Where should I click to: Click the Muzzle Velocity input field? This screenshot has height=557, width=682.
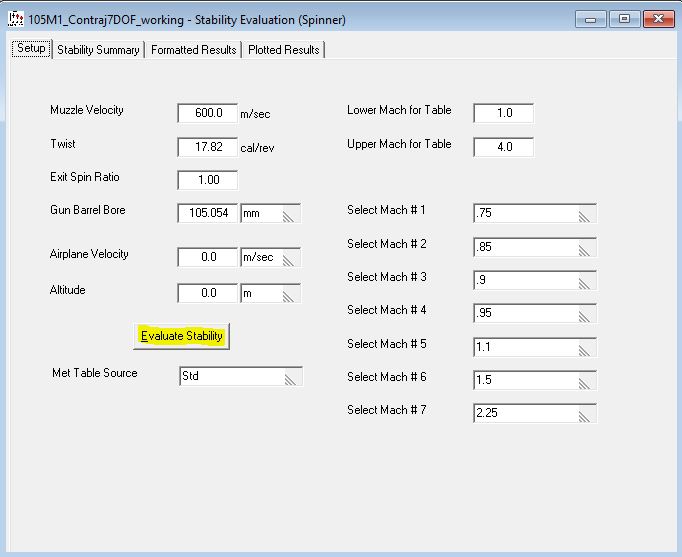207,113
